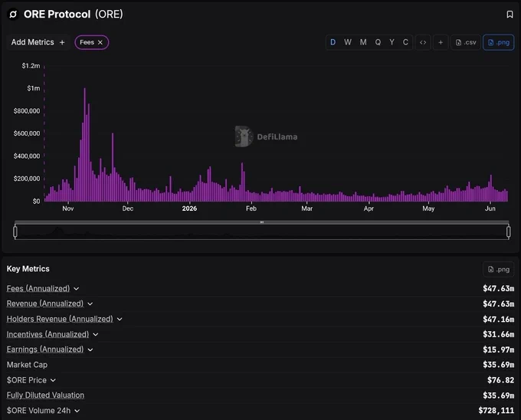Image resolution: width=521 pixels, height=420 pixels.
Task: Open the Add Metrics menu
Action: (x=38, y=42)
